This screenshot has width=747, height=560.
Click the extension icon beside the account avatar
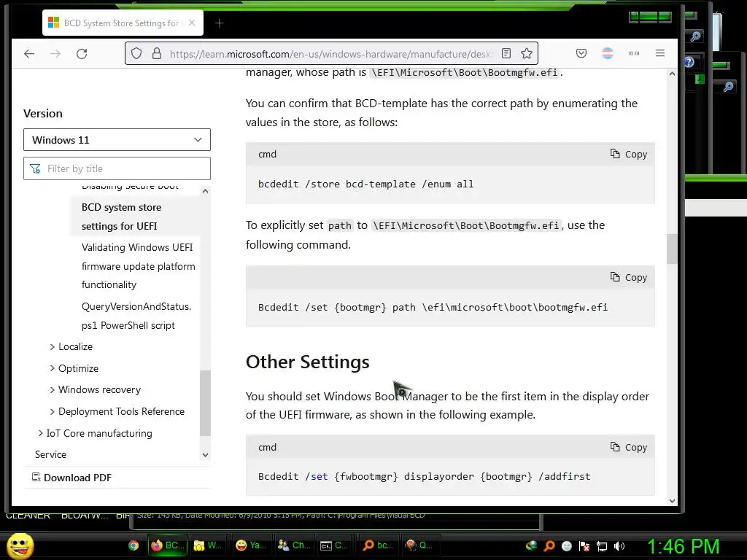coord(634,53)
